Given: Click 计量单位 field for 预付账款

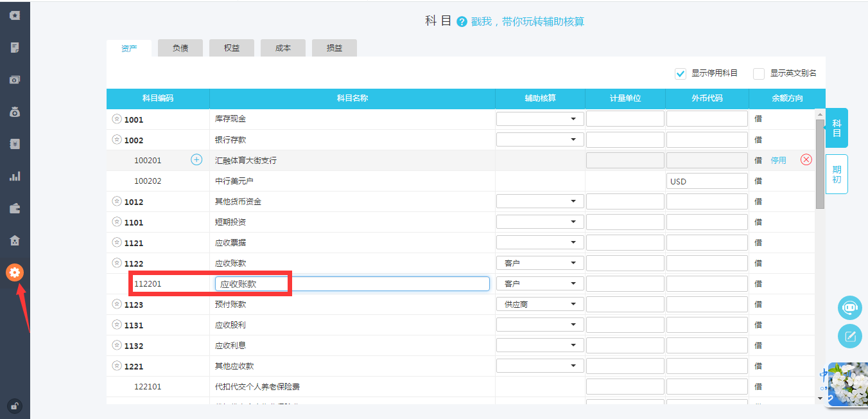Looking at the screenshot, I should pyautogui.click(x=625, y=304).
